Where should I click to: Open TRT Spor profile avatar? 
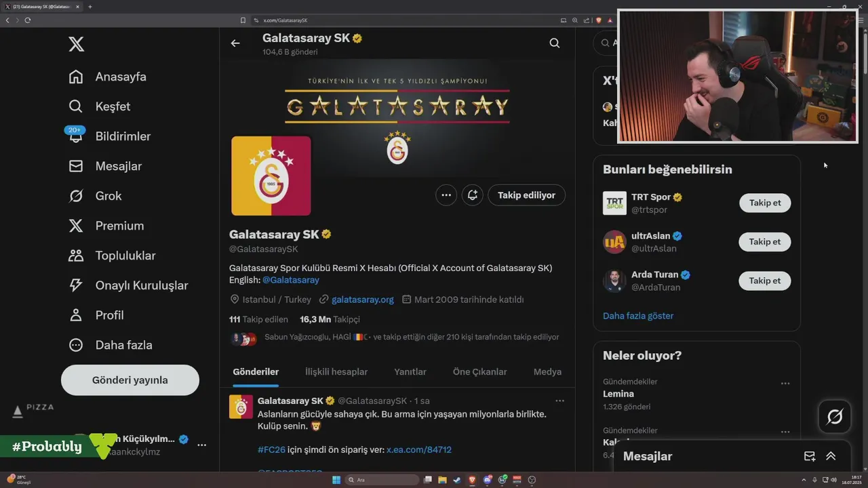(x=614, y=203)
